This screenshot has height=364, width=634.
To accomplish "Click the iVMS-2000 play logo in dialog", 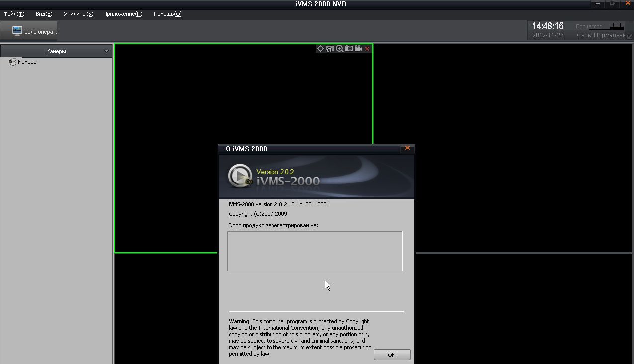I will (x=241, y=176).
